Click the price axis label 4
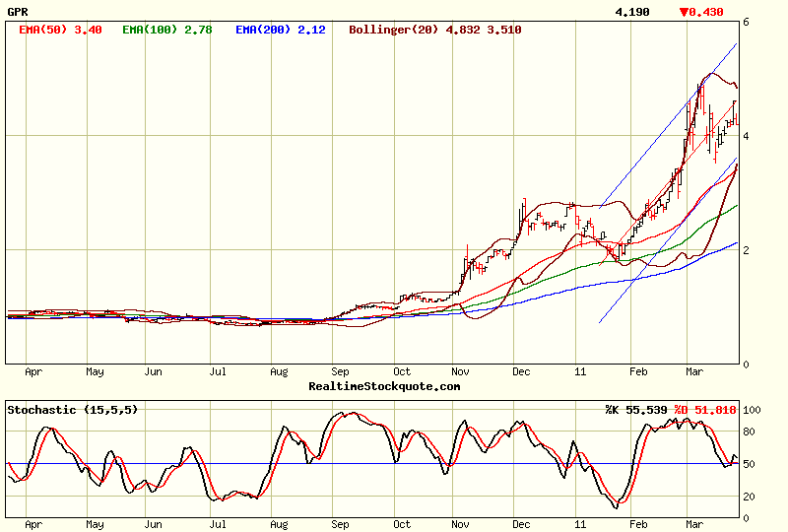This screenshot has height=532, width=788. point(747,136)
